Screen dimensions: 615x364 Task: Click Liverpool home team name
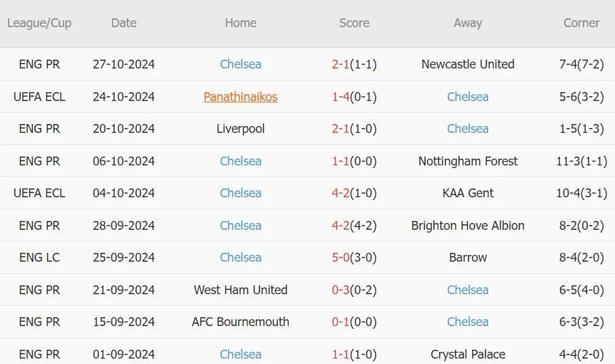[x=241, y=129]
